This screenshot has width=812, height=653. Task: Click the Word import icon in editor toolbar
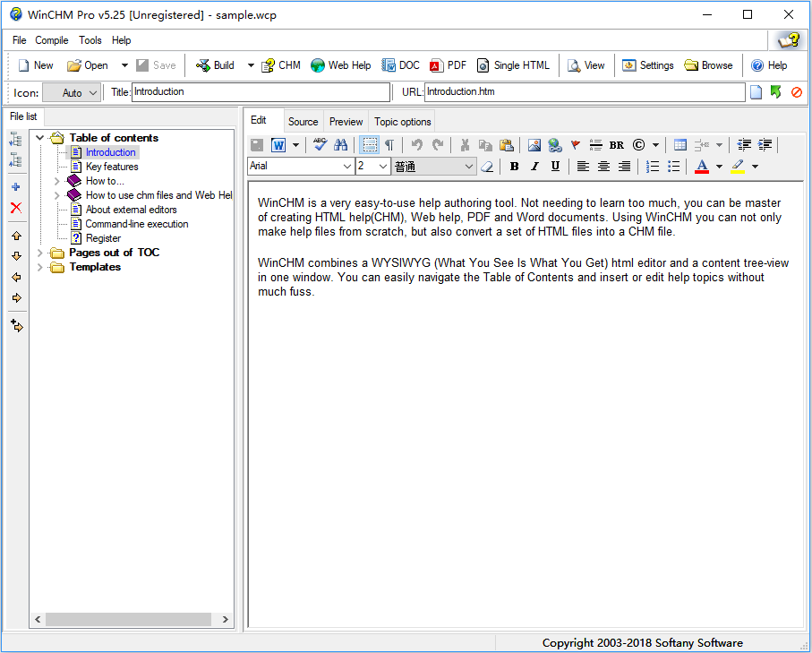coord(278,145)
